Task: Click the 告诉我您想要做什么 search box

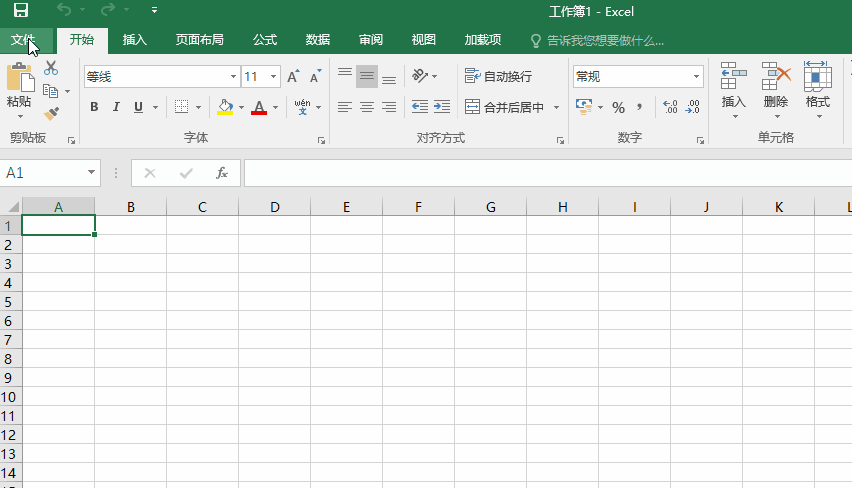Action: point(598,41)
